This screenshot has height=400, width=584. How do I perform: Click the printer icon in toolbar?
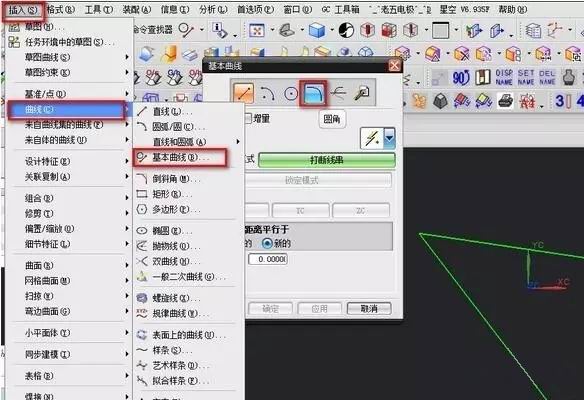click(x=505, y=101)
